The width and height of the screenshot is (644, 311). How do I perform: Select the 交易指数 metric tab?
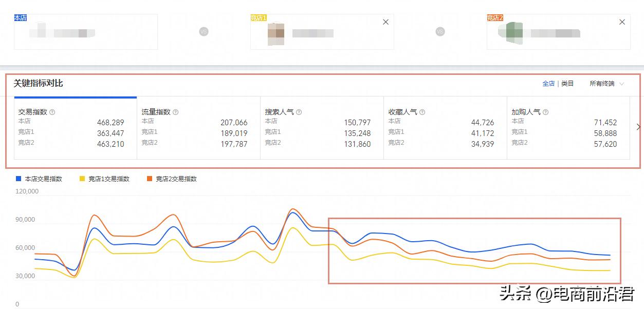coord(76,128)
